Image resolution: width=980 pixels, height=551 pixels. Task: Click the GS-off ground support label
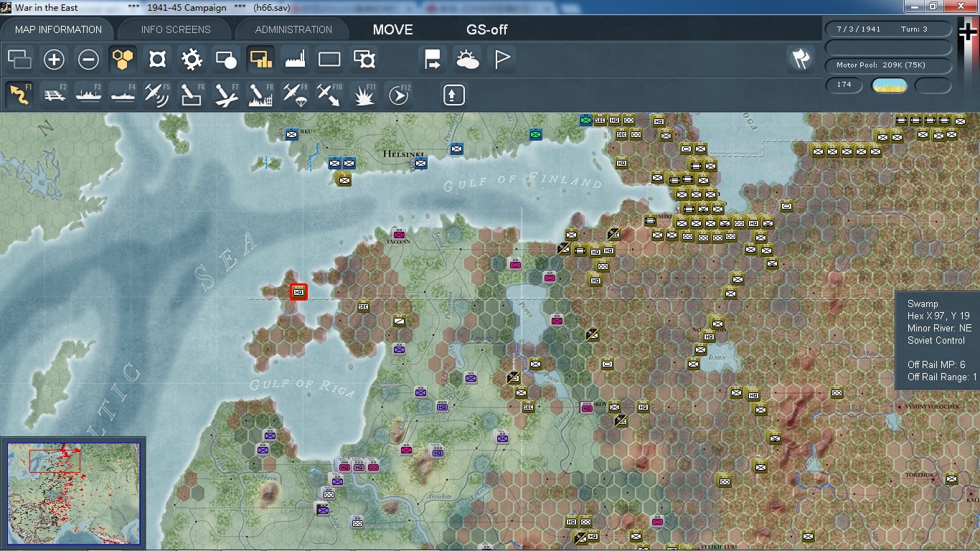pyautogui.click(x=486, y=29)
